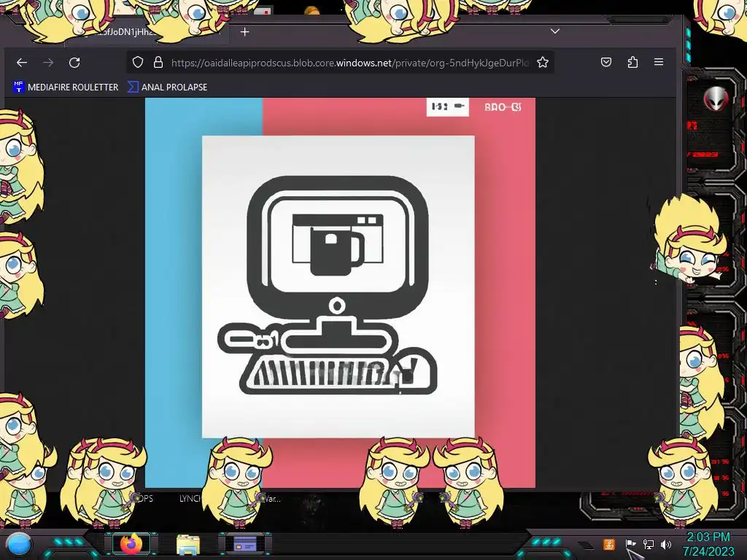
Task: Open the tracking protection shield panel
Action: (138, 63)
